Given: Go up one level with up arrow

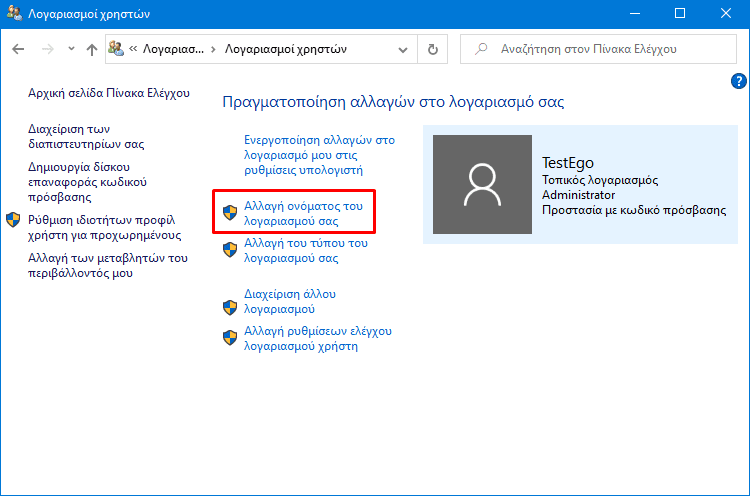Looking at the screenshot, I should pos(92,49).
